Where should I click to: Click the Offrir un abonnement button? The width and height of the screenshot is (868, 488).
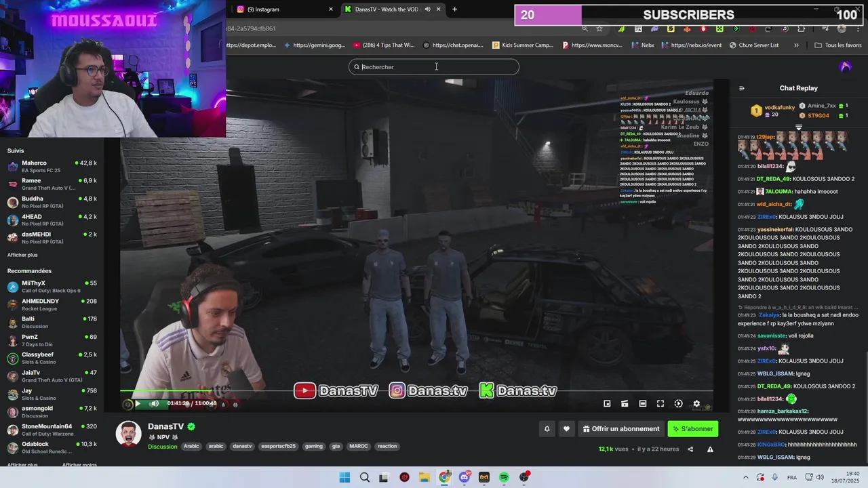(620, 429)
